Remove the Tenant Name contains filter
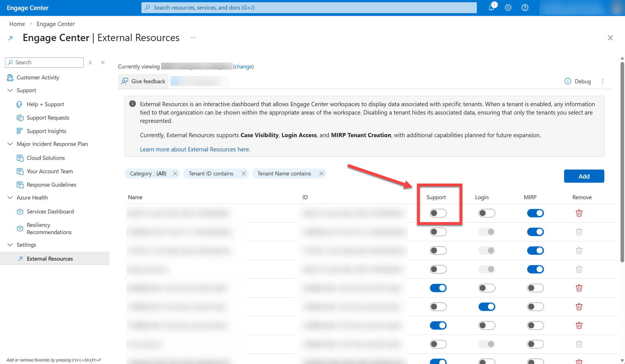625x364 pixels. [321, 173]
